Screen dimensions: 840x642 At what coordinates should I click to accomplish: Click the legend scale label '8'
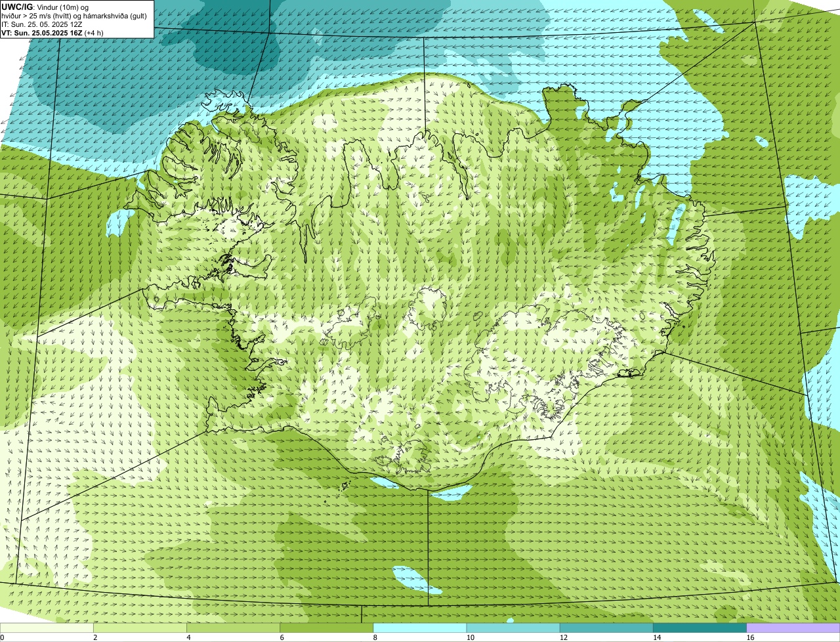(x=375, y=637)
